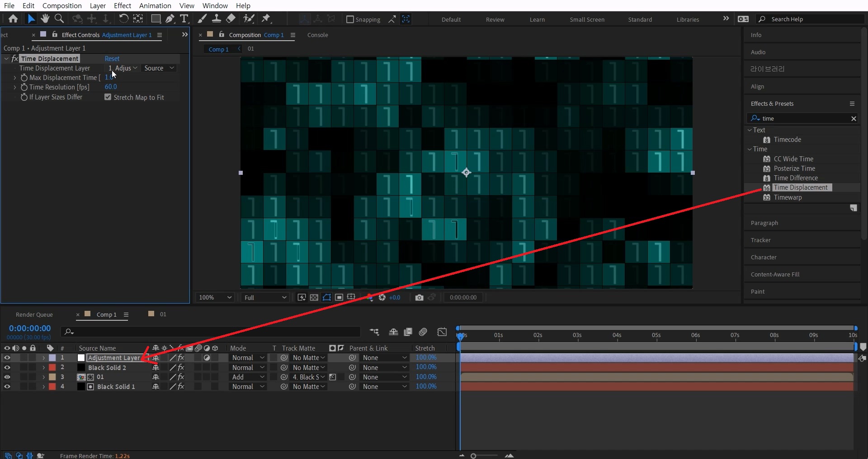Viewport: 868px width, 459px height.
Task: Open composition mini-flowchart icon in timeline
Action: tap(374, 332)
